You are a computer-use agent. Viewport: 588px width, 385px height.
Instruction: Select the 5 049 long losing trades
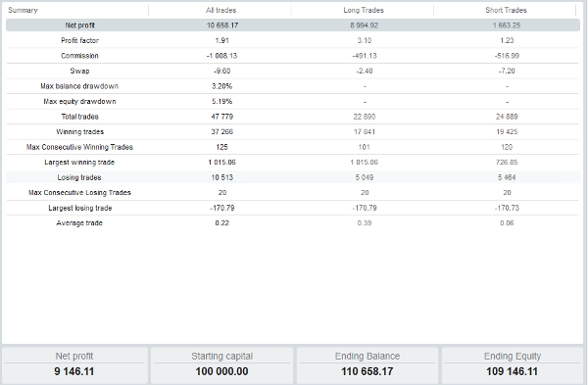click(365, 177)
